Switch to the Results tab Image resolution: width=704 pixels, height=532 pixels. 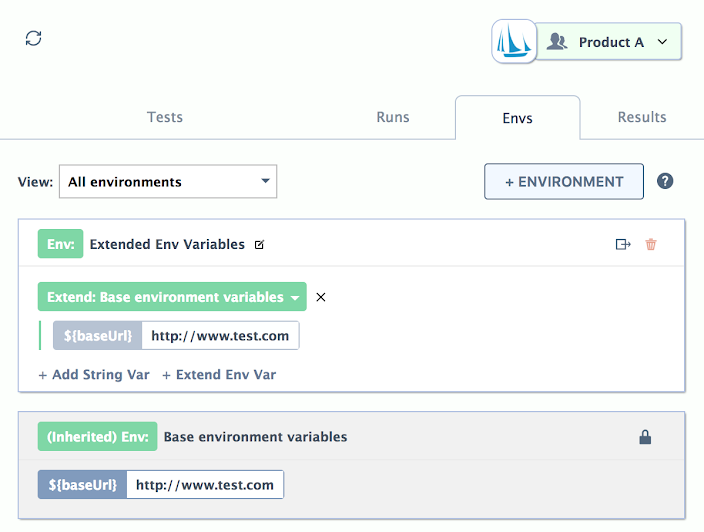click(642, 117)
